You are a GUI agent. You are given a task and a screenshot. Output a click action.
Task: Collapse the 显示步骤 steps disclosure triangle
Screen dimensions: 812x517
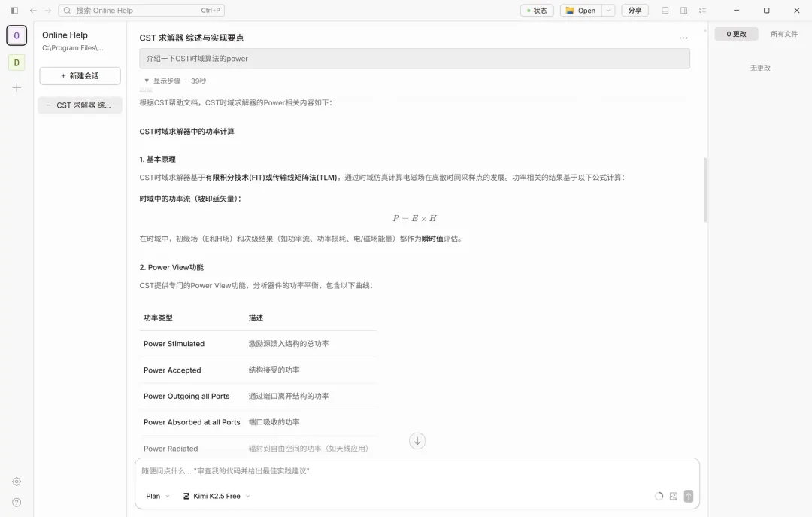tap(147, 81)
